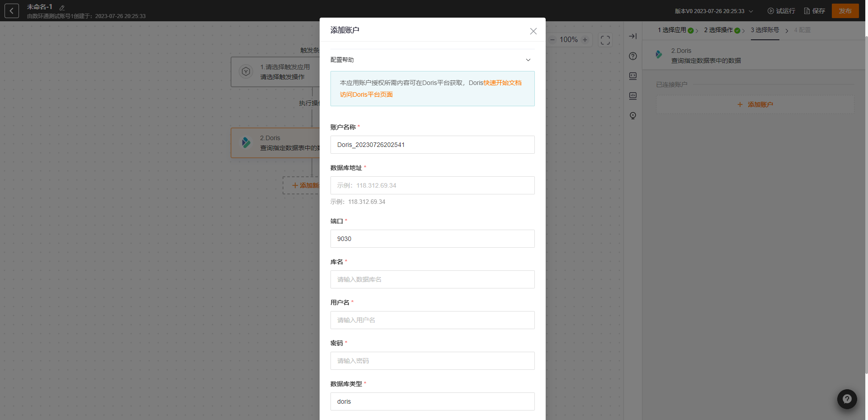Open the 快速开始文档 link

502,83
